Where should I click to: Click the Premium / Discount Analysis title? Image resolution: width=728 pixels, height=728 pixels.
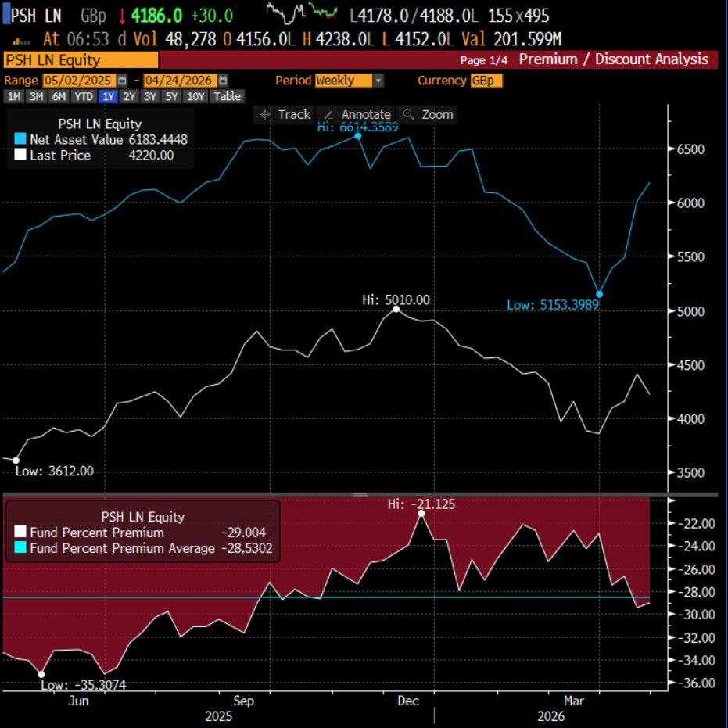pyautogui.click(x=614, y=59)
